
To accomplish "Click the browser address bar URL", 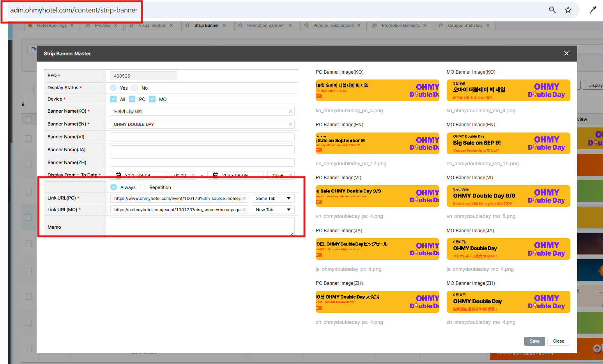I will click(74, 10).
